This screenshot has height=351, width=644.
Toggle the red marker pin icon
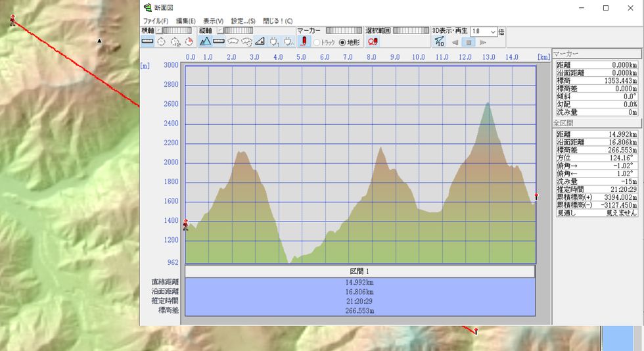click(304, 42)
